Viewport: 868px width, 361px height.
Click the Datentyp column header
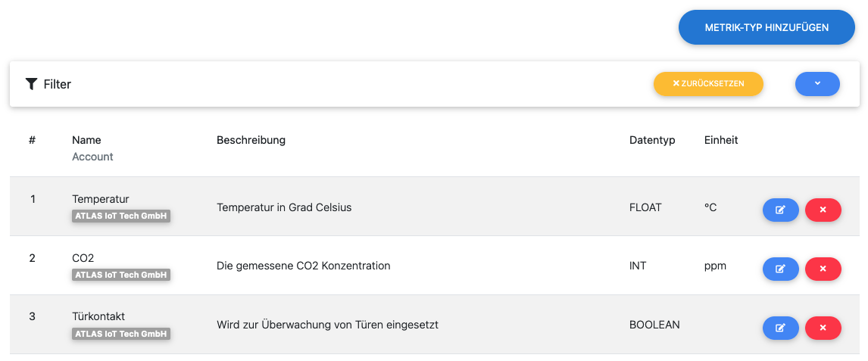click(651, 140)
